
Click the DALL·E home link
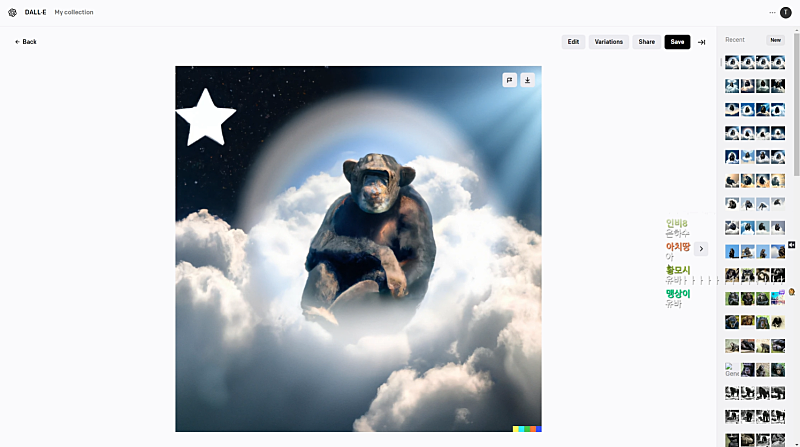coord(35,12)
